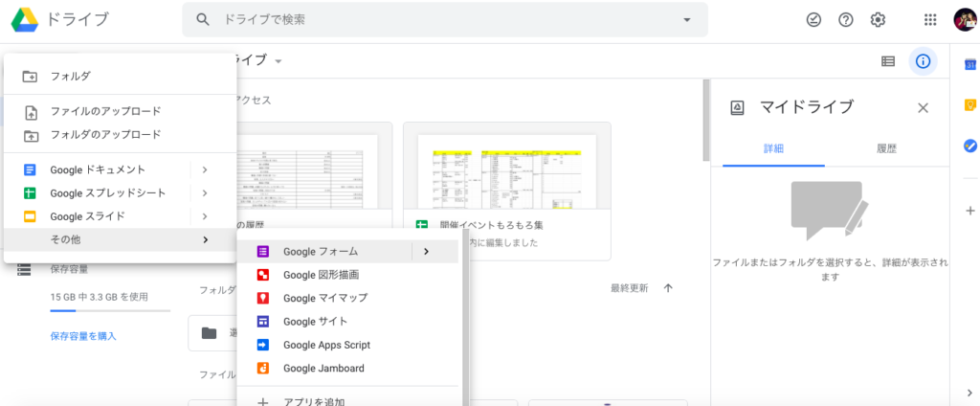Switch to list view layout
The image size is (980, 406).
click(x=887, y=61)
